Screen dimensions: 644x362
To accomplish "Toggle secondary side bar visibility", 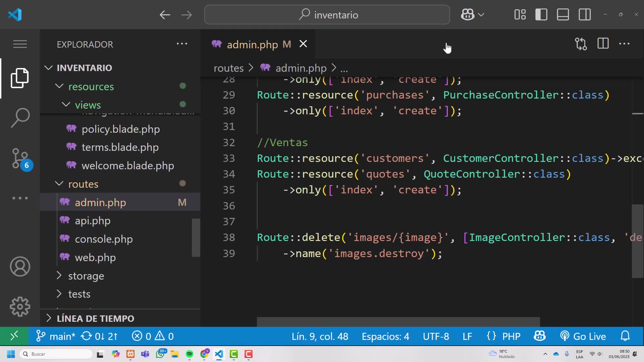I will pyautogui.click(x=585, y=15).
